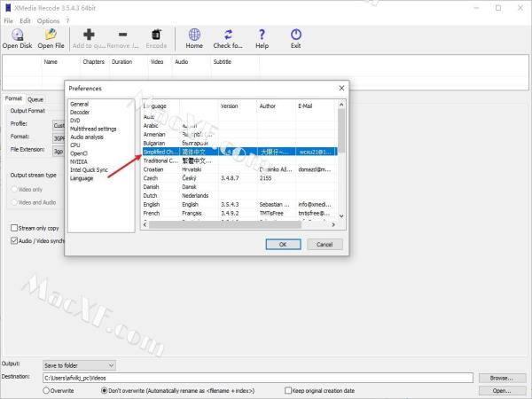Select the Croatian language row
The height and width of the screenshot is (399, 532).
click(x=239, y=169)
